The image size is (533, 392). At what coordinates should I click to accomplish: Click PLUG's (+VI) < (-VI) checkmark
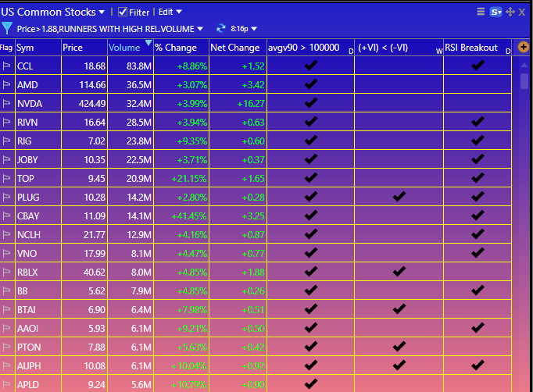pyautogui.click(x=399, y=196)
